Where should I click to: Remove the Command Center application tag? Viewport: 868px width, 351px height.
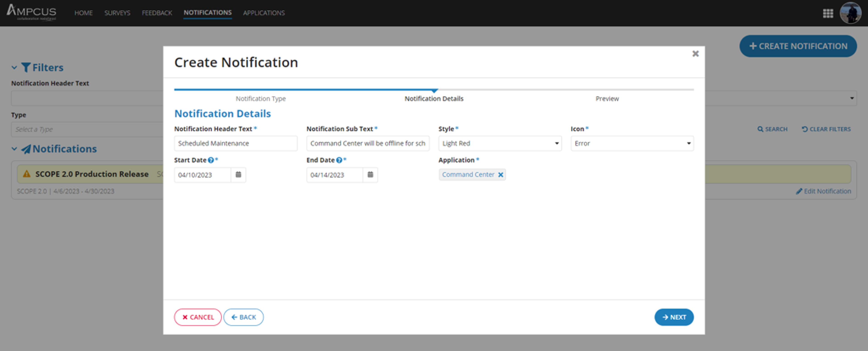click(x=500, y=174)
